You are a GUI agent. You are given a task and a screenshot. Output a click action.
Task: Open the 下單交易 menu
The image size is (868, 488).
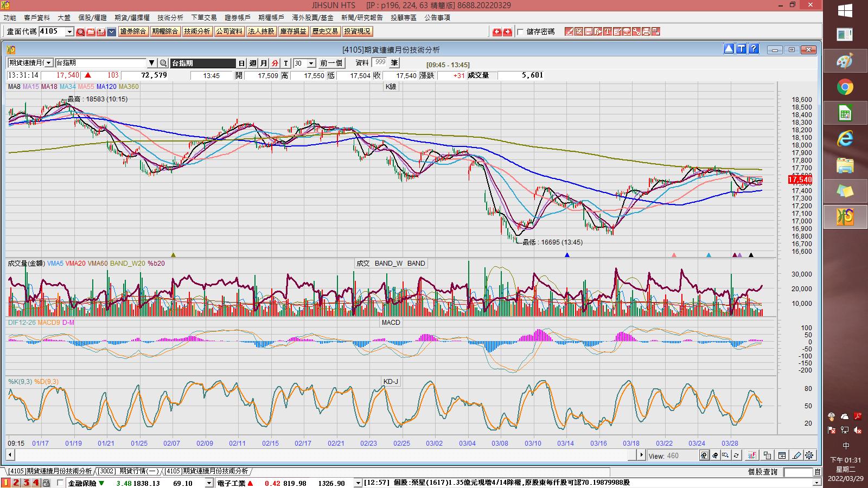pyautogui.click(x=204, y=17)
